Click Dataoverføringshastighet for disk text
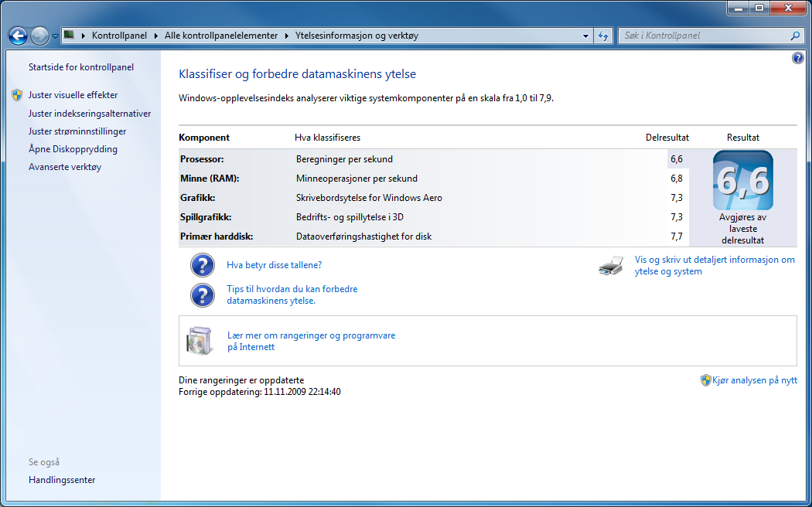 pos(363,236)
